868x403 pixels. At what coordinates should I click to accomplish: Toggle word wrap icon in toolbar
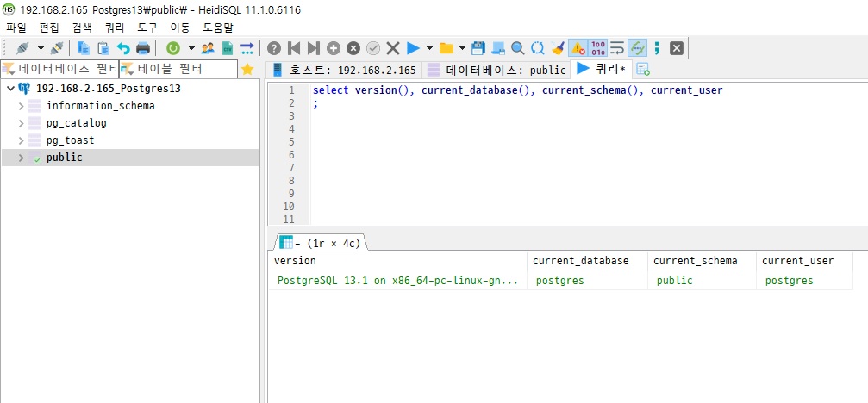coord(616,48)
